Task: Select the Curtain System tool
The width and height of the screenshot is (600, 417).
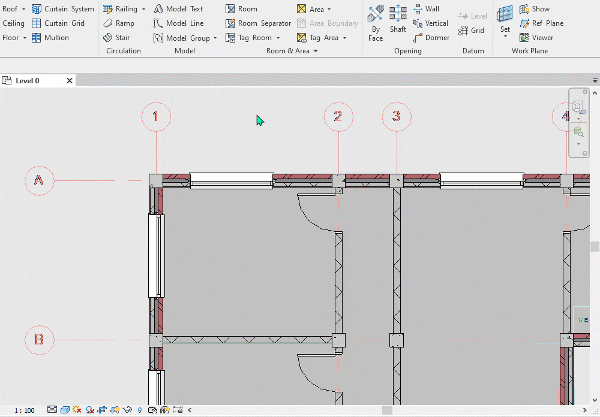Action: 63,9
